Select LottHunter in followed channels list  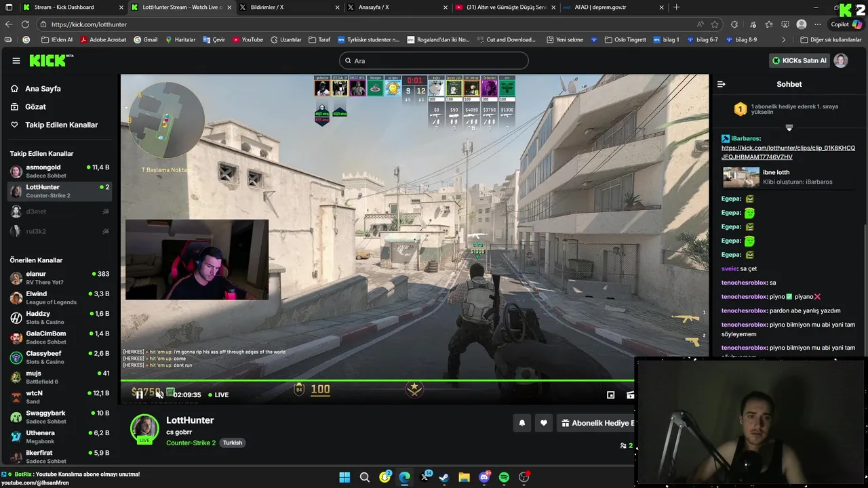pyautogui.click(x=60, y=191)
